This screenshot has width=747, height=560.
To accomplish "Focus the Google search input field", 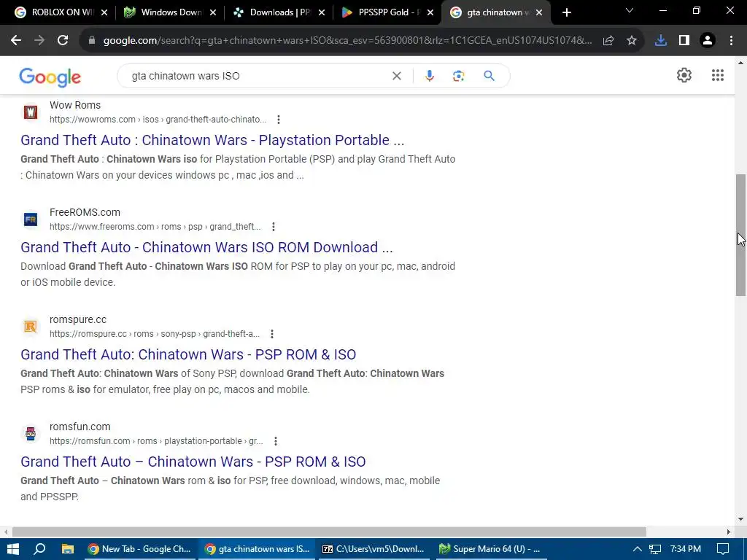I will [258, 76].
